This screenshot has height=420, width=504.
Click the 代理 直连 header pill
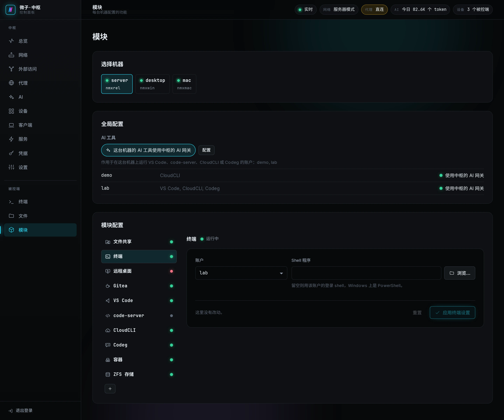374,10
